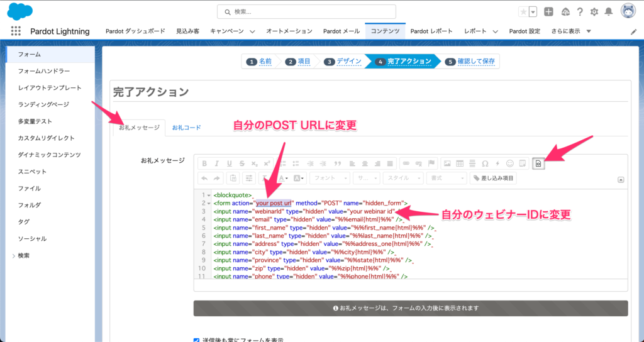Image resolution: width=644 pixels, height=342 pixels.
Task: Open the レポート menu chevron
Action: coord(495,31)
